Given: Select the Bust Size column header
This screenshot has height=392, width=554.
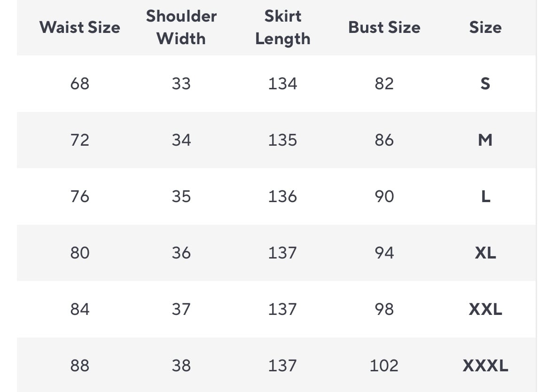Looking at the screenshot, I should 384,27.
